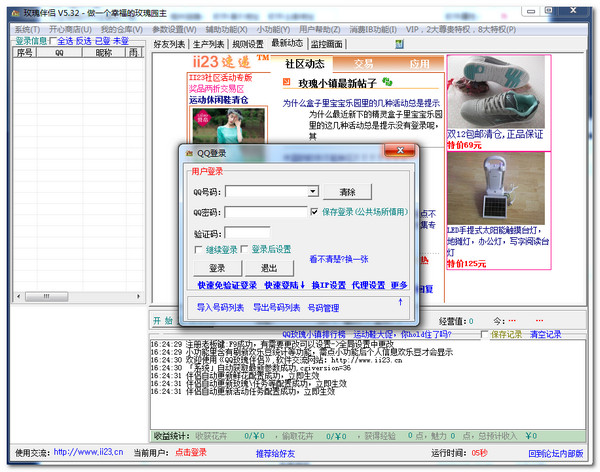Click 推荐给好友 link
The image size is (600, 472).
click(x=276, y=454)
